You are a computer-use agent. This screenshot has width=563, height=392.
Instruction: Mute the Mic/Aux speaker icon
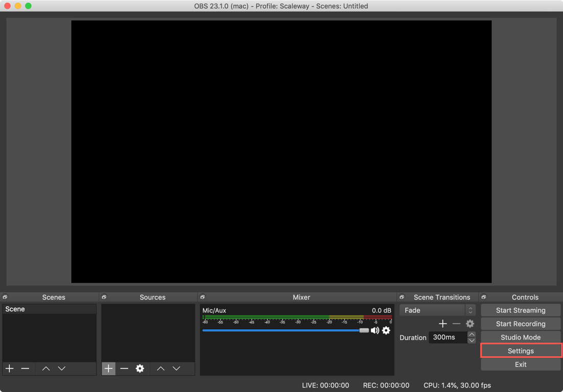point(375,330)
